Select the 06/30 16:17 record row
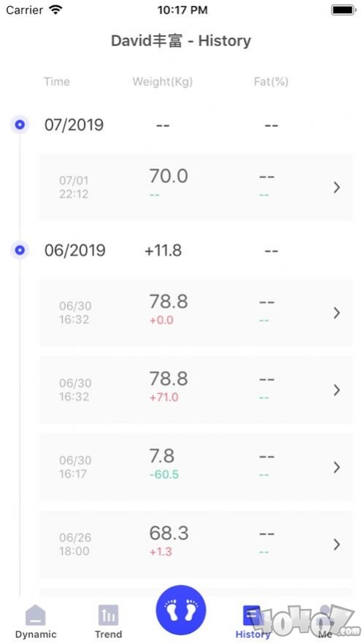The image size is (362, 644). tap(196, 467)
